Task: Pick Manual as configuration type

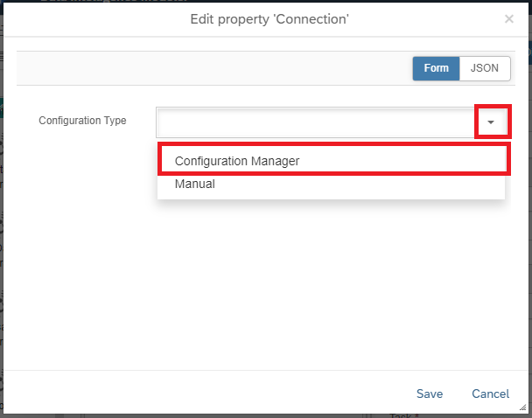Action: tap(195, 185)
